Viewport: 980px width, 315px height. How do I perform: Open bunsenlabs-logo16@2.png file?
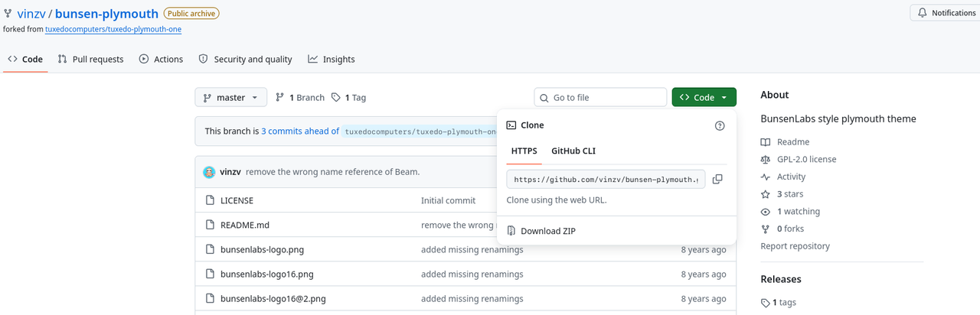(273, 298)
